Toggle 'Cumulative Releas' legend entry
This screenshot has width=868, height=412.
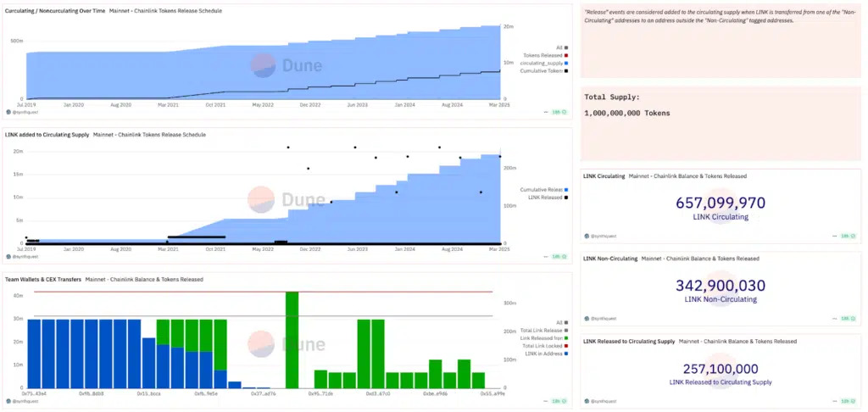tap(544, 189)
